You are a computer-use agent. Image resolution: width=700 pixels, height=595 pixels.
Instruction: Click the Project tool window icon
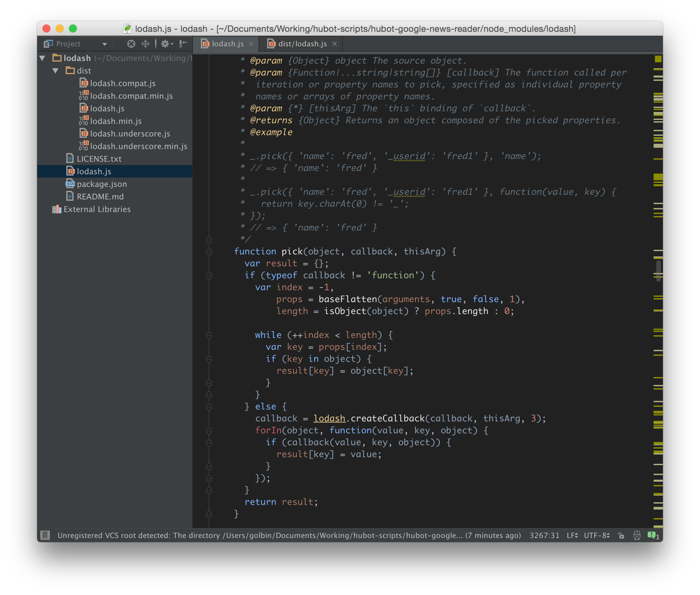click(48, 43)
